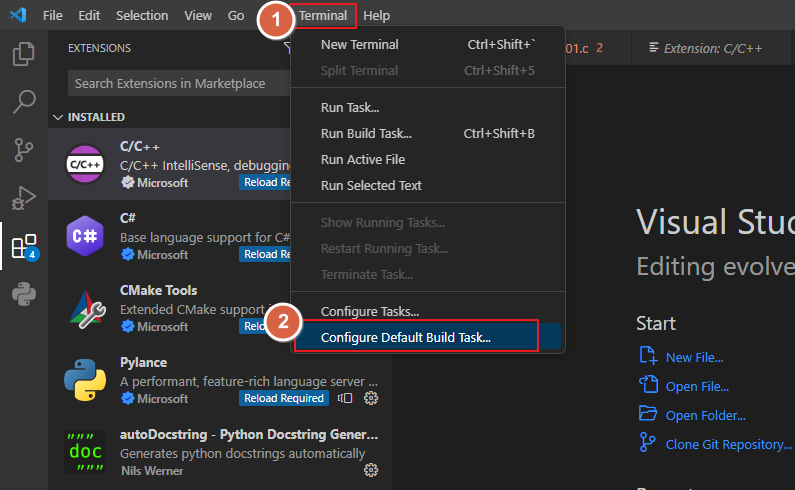Click the autoDocstring extension icon
The image size is (795, 490).
click(x=85, y=451)
